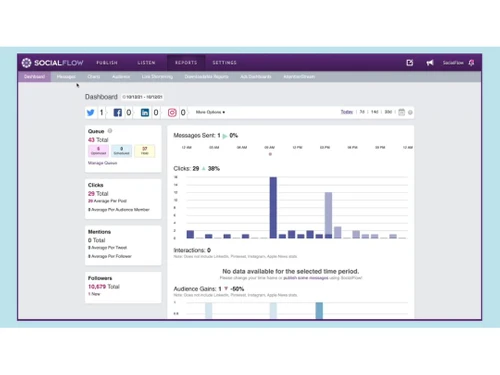Click the info icon next to Queue
Image resolution: width=500 pixels, height=375 pixels.
pyautogui.click(x=110, y=131)
